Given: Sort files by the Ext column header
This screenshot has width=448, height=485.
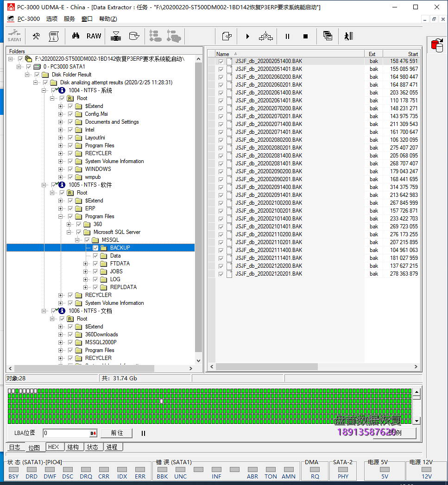Looking at the screenshot, I should [374, 54].
